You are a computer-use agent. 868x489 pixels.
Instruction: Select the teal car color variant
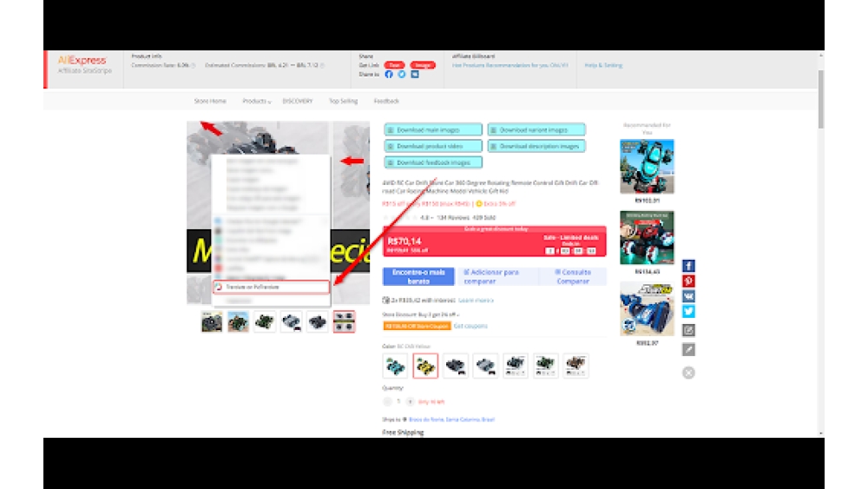[x=395, y=366]
